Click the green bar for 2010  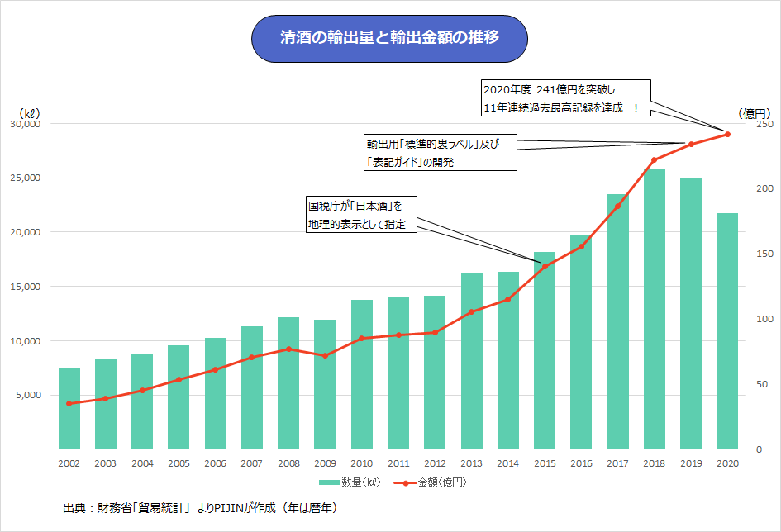[362, 374]
